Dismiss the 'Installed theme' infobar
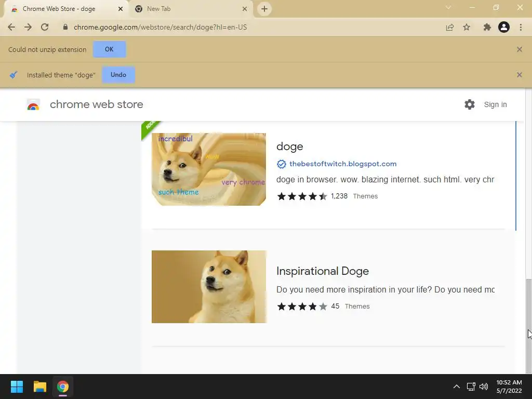The image size is (532, 399). 519,75
